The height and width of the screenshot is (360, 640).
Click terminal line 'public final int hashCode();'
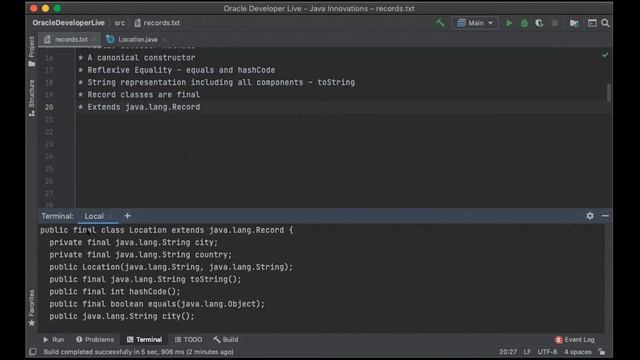point(115,291)
